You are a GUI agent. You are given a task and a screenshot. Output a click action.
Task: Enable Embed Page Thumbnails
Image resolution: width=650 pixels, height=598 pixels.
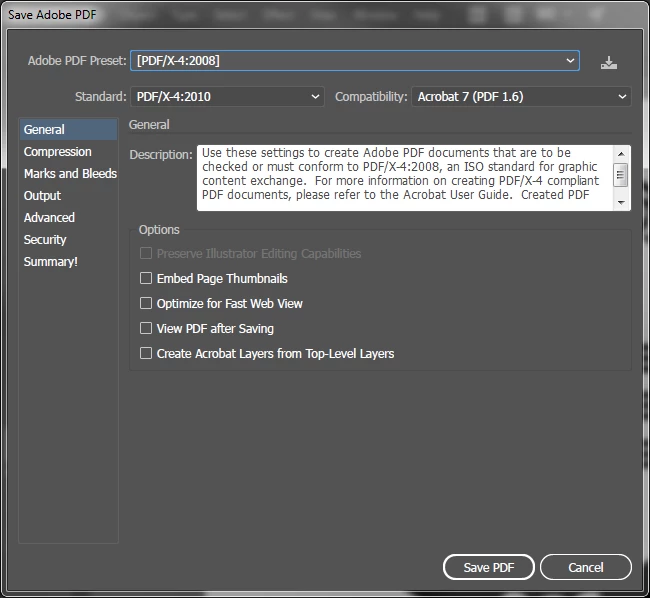pos(146,278)
